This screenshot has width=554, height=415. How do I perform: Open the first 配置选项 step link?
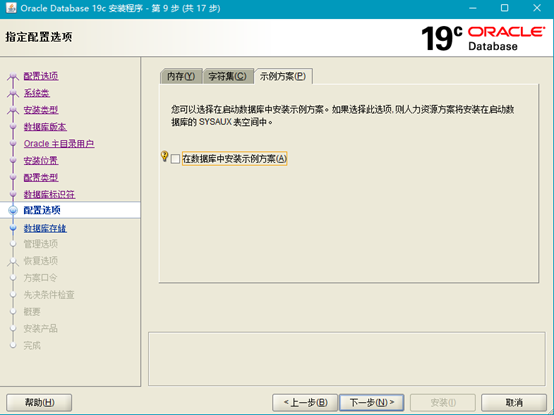[41, 76]
